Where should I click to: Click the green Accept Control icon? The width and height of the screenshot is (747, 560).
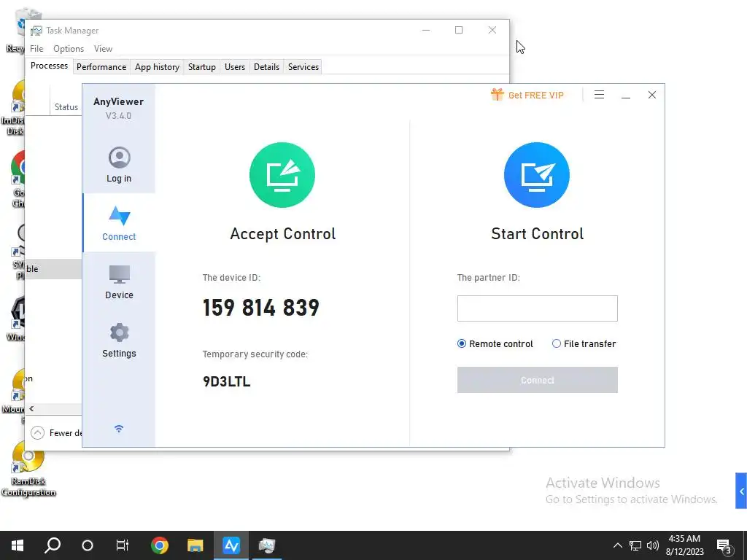click(x=282, y=175)
